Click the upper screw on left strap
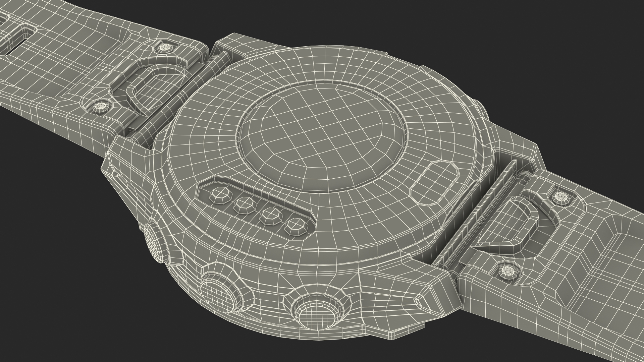The image size is (644, 362). [x=165, y=48]
